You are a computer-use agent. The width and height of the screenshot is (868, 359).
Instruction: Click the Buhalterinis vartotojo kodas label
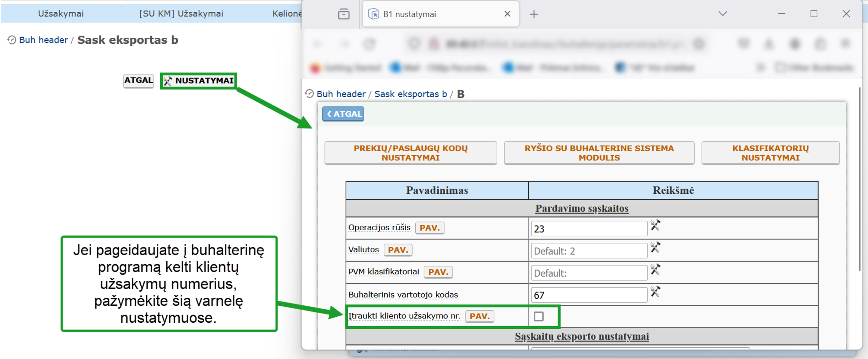[x=403, y=295]
